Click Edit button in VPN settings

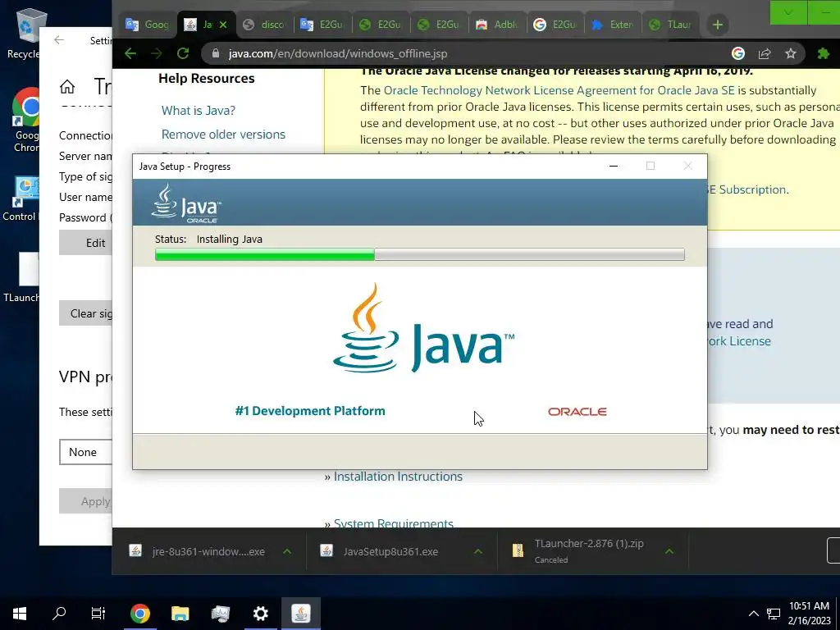[x=85, y=243]
